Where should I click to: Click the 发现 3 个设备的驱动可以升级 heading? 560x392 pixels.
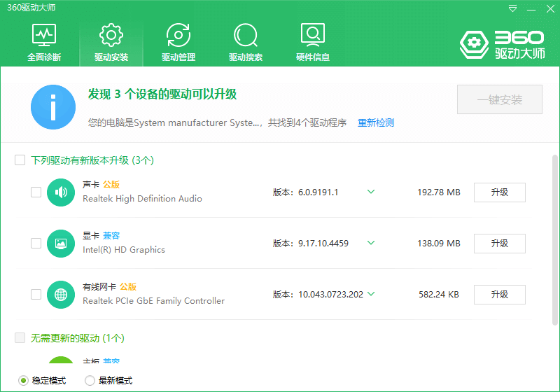(x=162, y=94)
